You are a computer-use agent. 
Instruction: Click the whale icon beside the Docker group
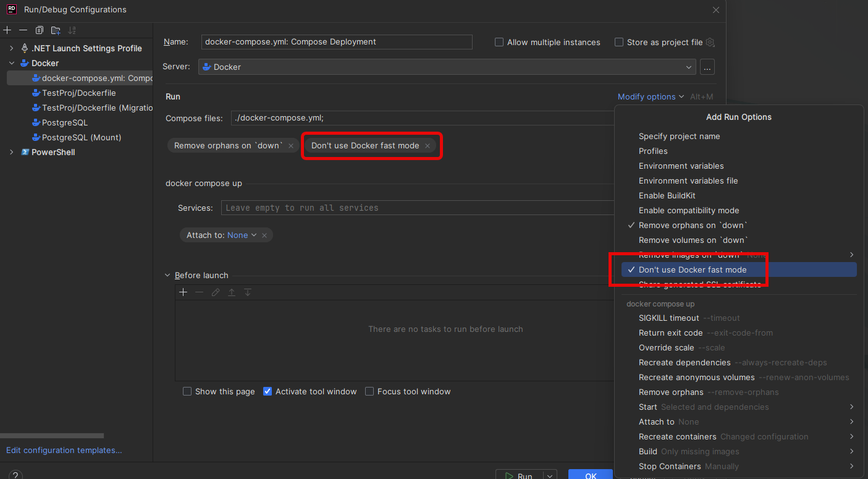[25, 63]
